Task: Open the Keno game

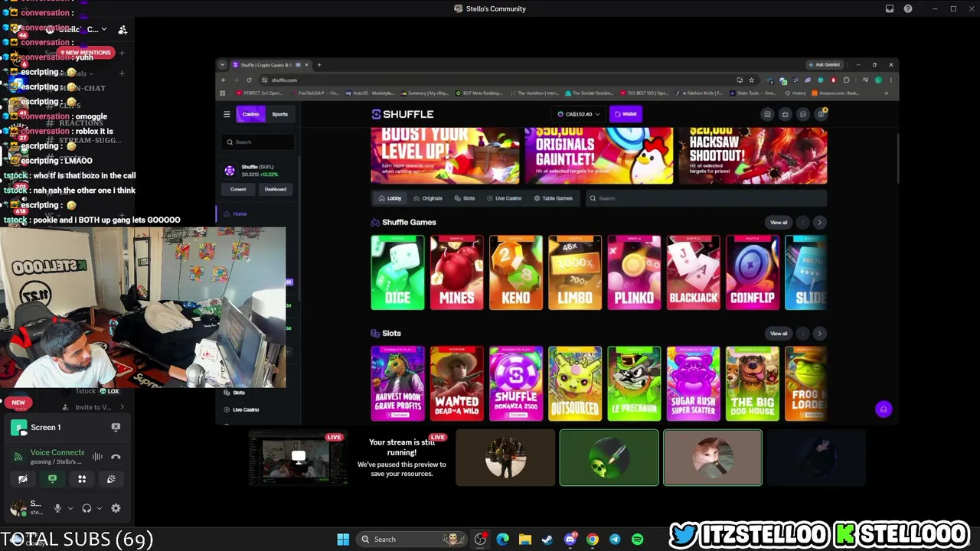Action: [516, 272]
